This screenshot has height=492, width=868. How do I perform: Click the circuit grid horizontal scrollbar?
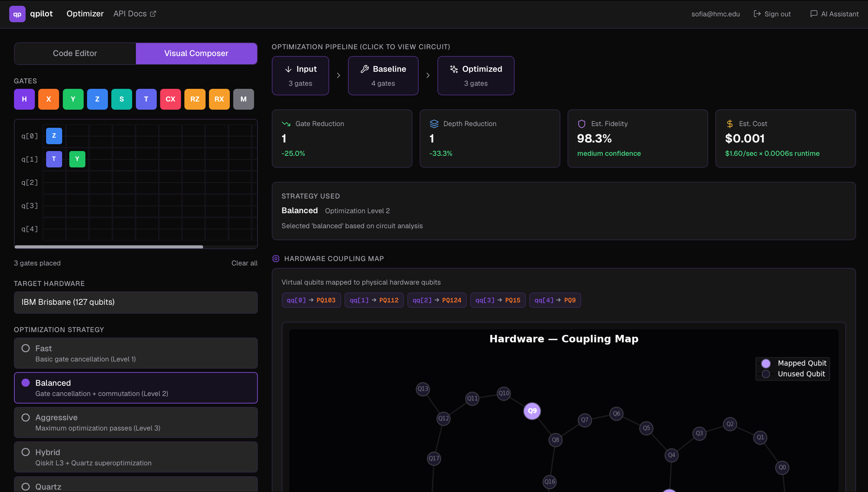[x=109, y=247]
